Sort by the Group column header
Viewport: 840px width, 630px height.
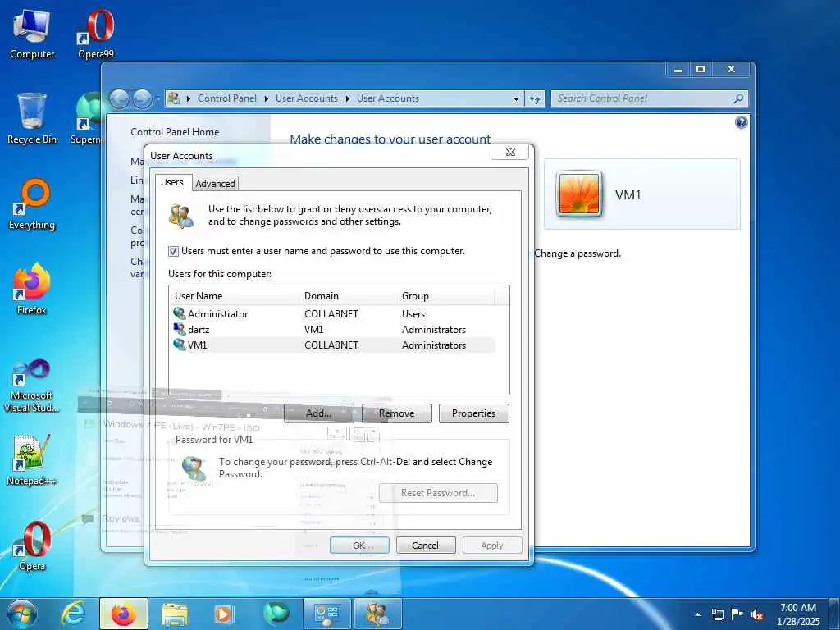446,295
